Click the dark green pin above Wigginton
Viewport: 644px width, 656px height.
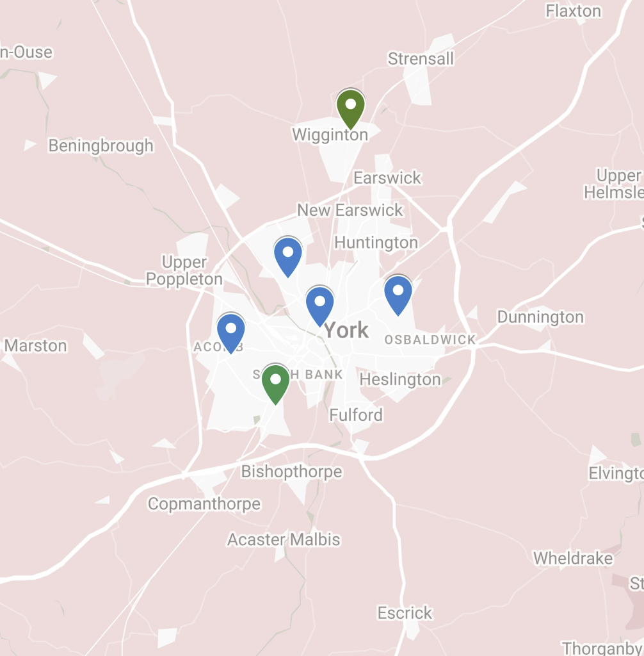[350, 109]
